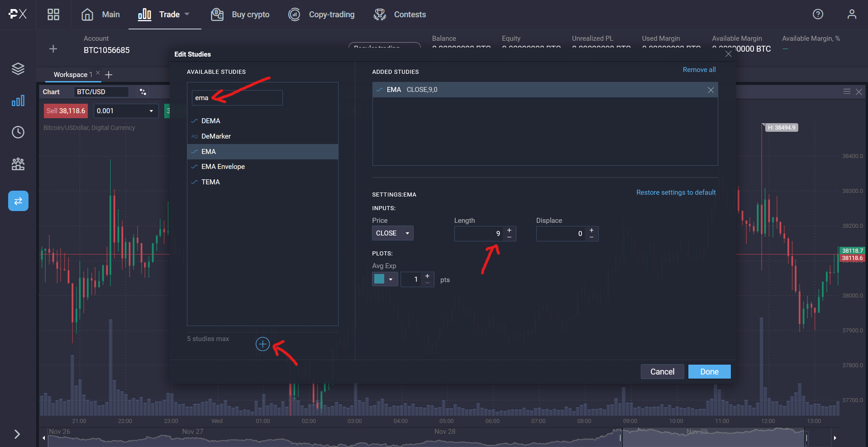This screenshot has height=447, width=868.
Task: Select EMA in available studies
Action: (x=262, y=152)
